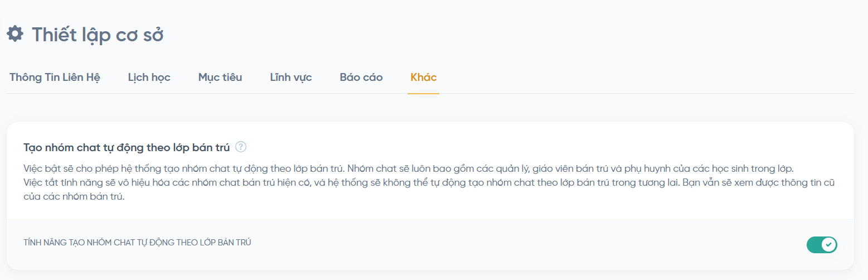Click the checkmark knob on the switch
The width and height of the screenshot is (868, 280).
point(830,244)
